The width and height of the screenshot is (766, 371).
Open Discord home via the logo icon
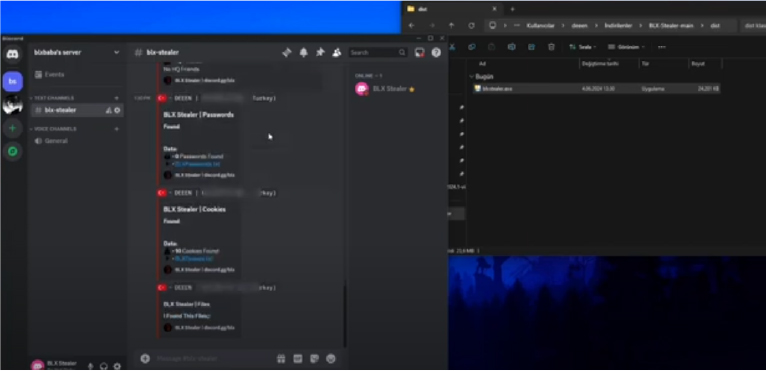tap(13, 54)
